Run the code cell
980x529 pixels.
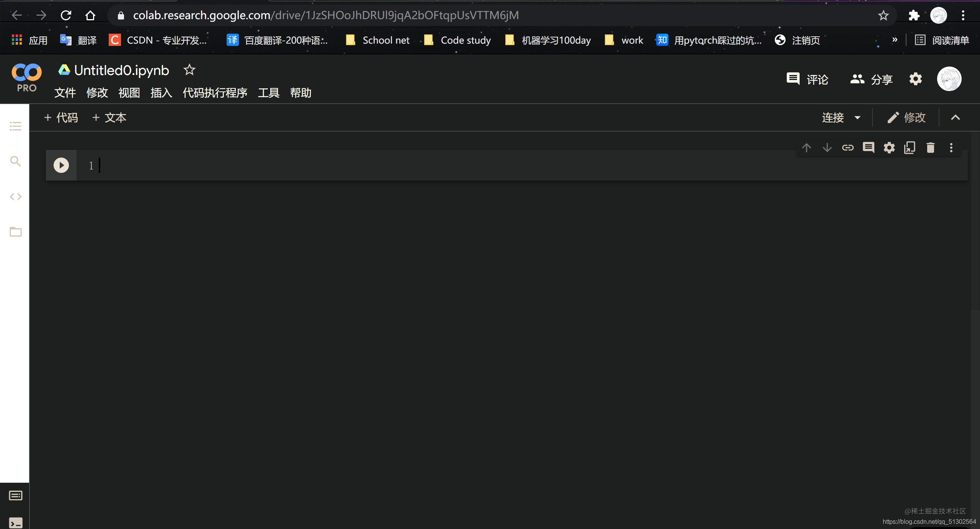pyautogui.click(x=61, y=165)
